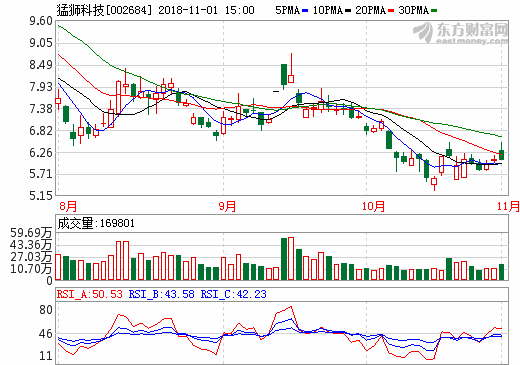Click the 10月 month marker
520x365 pixels.
(x=373, y=206)
